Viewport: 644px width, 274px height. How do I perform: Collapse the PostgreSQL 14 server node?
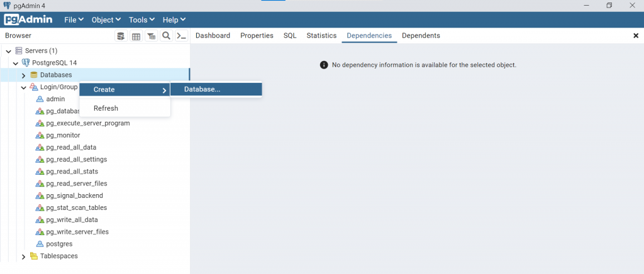click(x=16, y=63)
